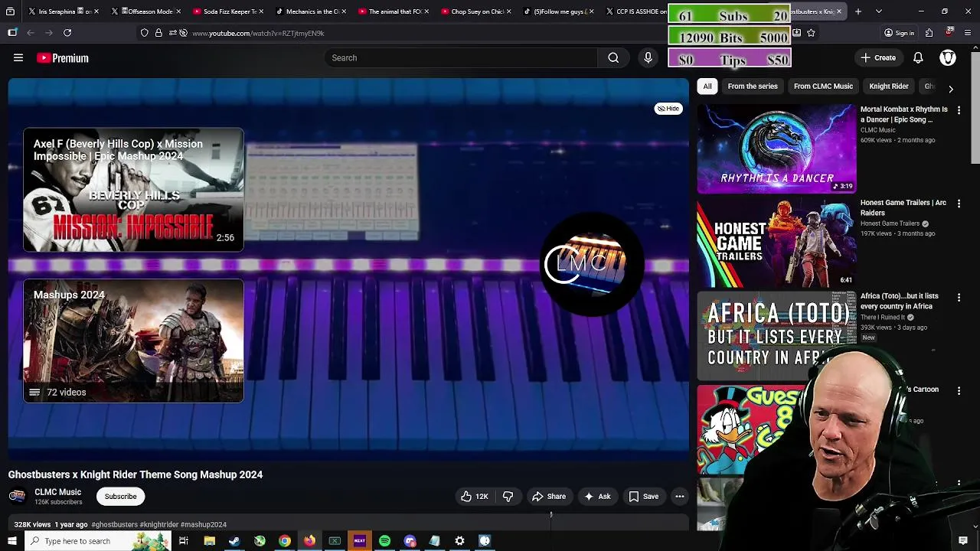The height and width of the screenshot is (551, 980).
Task: Like the video with thumbs up
Action: pyautogui.click(x=474, y=497)
